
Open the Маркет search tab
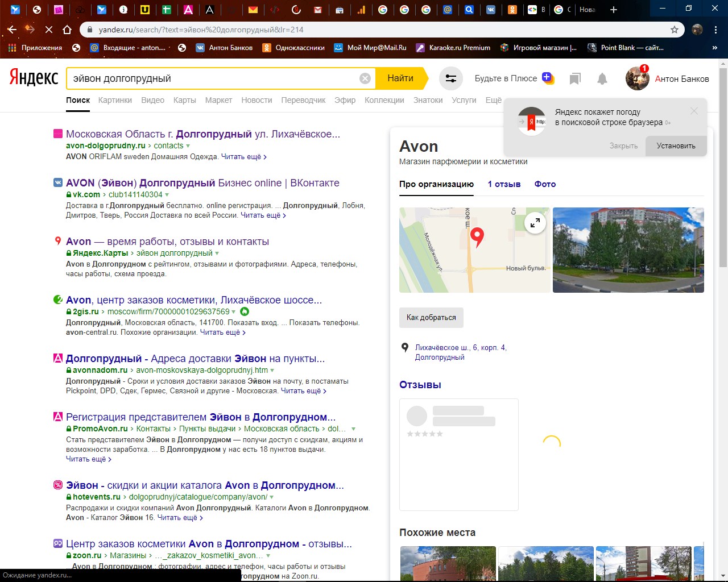pos(218,100)
